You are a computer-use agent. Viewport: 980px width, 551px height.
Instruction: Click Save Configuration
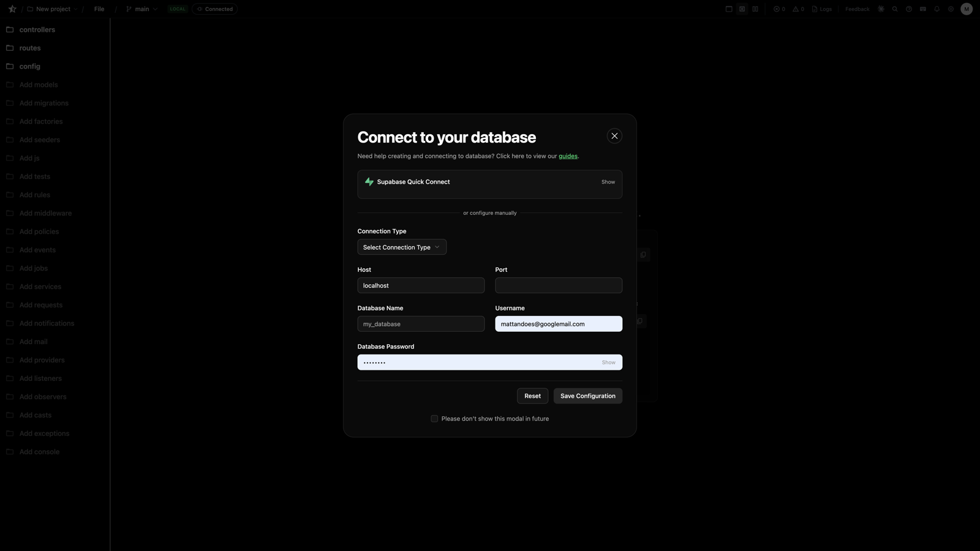point(587,395)
